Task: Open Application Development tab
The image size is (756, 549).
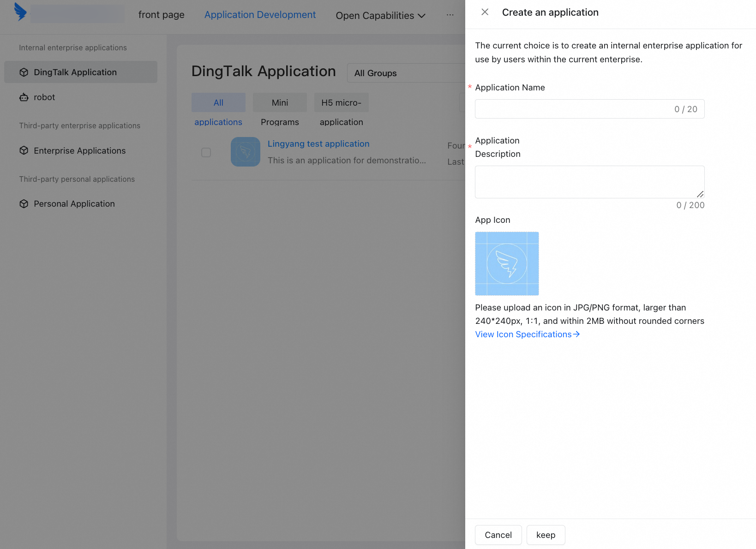Action: pos(260,15)
